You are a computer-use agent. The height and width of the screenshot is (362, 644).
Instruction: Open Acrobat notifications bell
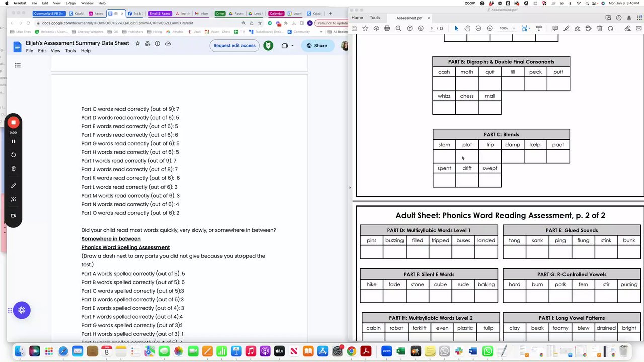629,18
